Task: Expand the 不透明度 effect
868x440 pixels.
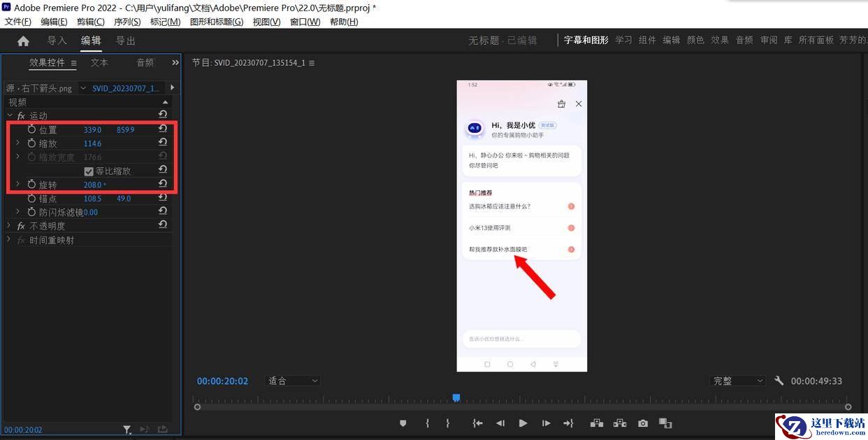Action: [x=9, y=225]
